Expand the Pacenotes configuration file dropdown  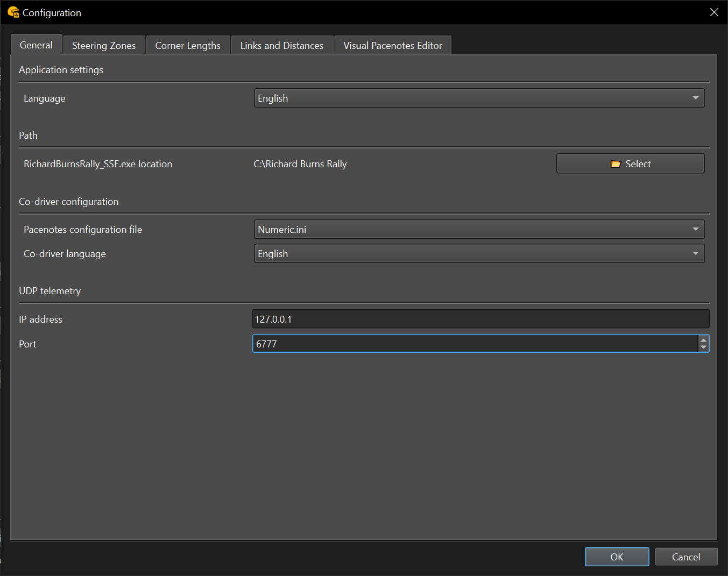click(479, 230)
